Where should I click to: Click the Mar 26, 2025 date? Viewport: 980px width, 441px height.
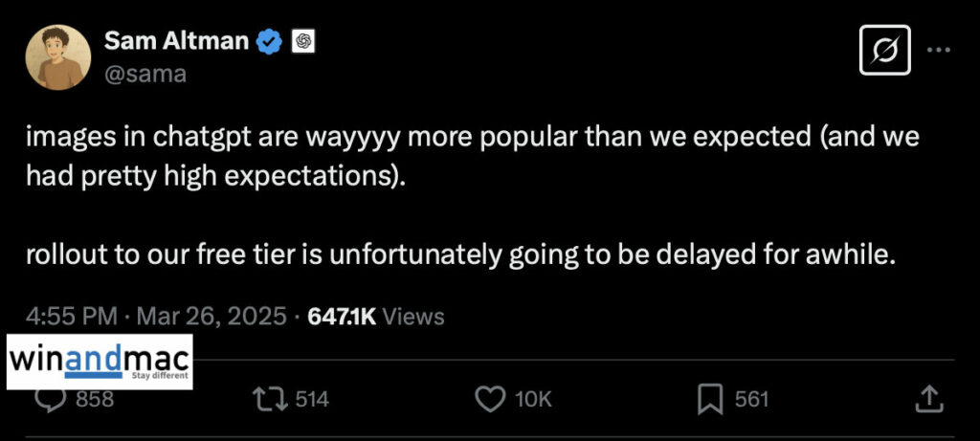point(210,316)
